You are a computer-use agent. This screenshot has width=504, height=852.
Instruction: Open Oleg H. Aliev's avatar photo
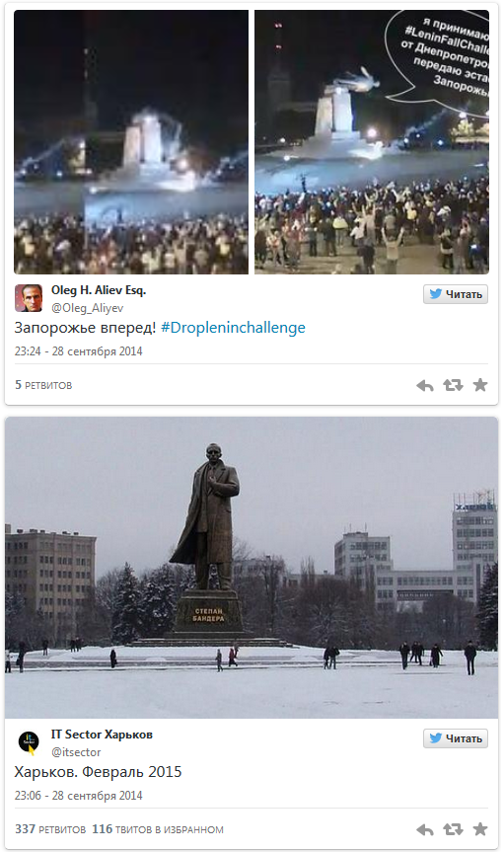29,298
